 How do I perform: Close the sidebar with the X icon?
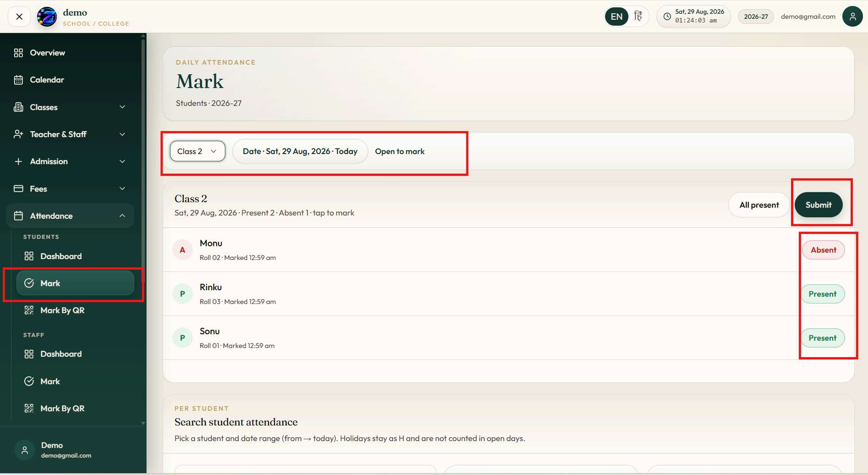pyautogui.click(x=19, y=17)
